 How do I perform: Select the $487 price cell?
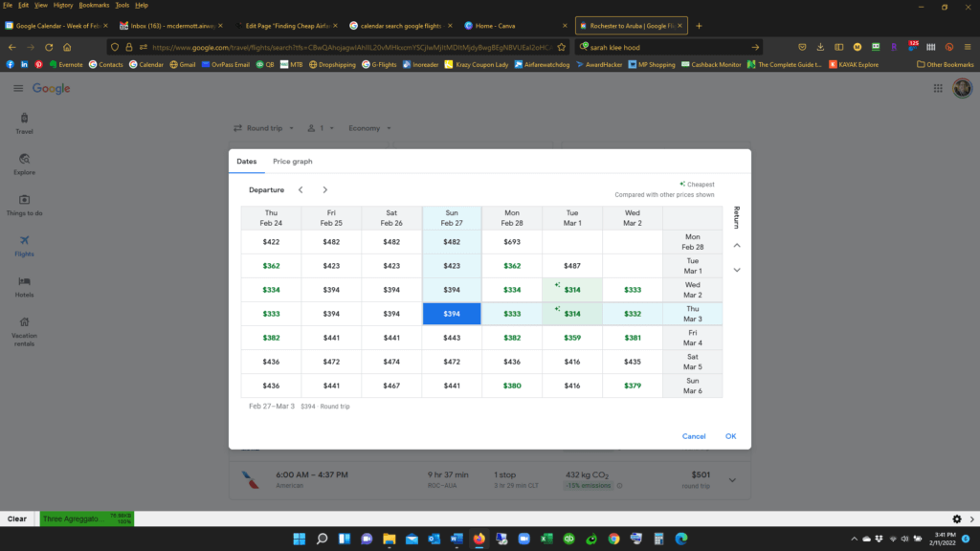(x=572, y=266)
